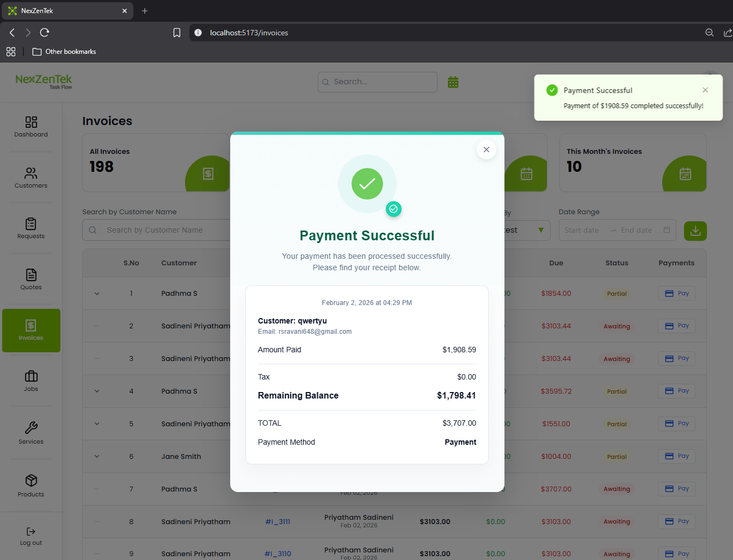733x560 pixels.
Task: Open the Customers section
Action: click(x=31, y=177)
